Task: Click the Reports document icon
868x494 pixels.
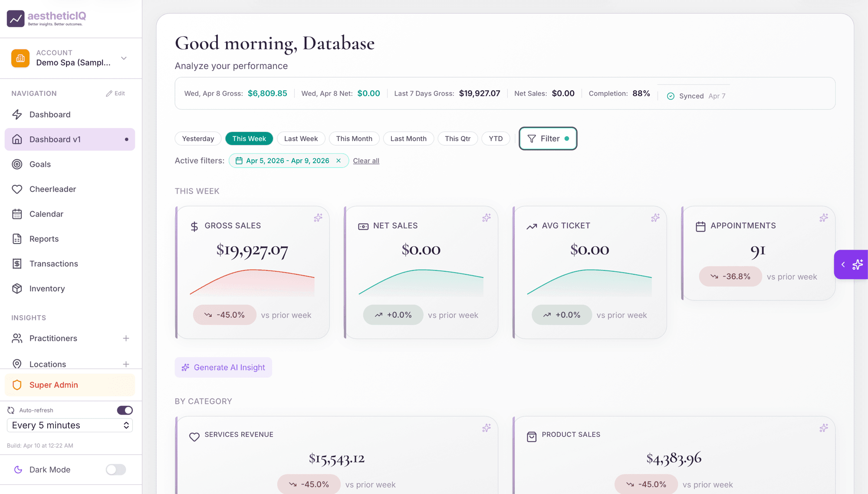Action: tap(17, 239)
